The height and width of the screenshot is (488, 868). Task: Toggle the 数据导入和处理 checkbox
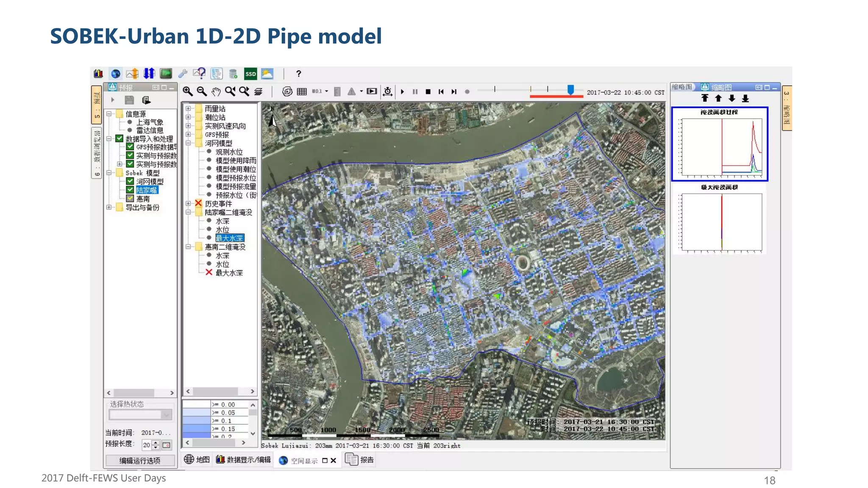(x=120, y=139)
